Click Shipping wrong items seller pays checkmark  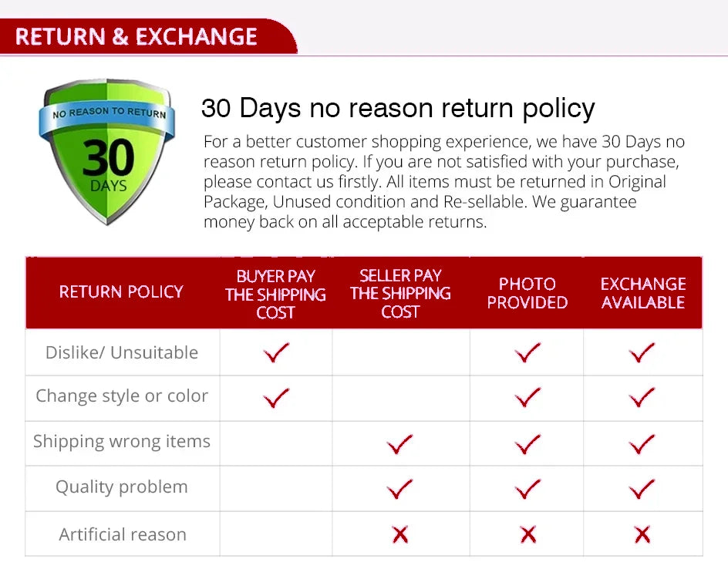[399, 443]
